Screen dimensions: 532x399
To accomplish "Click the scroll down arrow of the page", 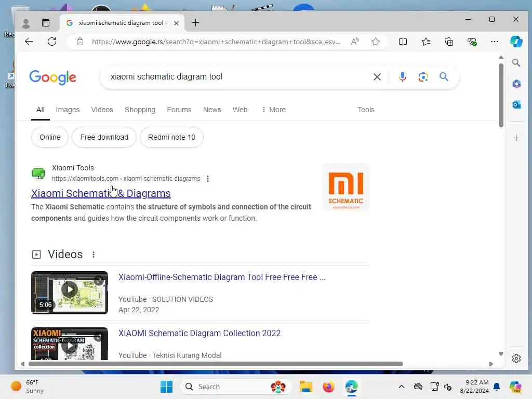I will [501, 354].
